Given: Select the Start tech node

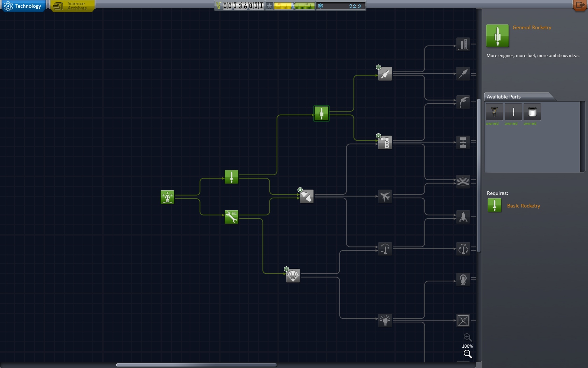Looking at the screenshot, I should coord(167,197).
